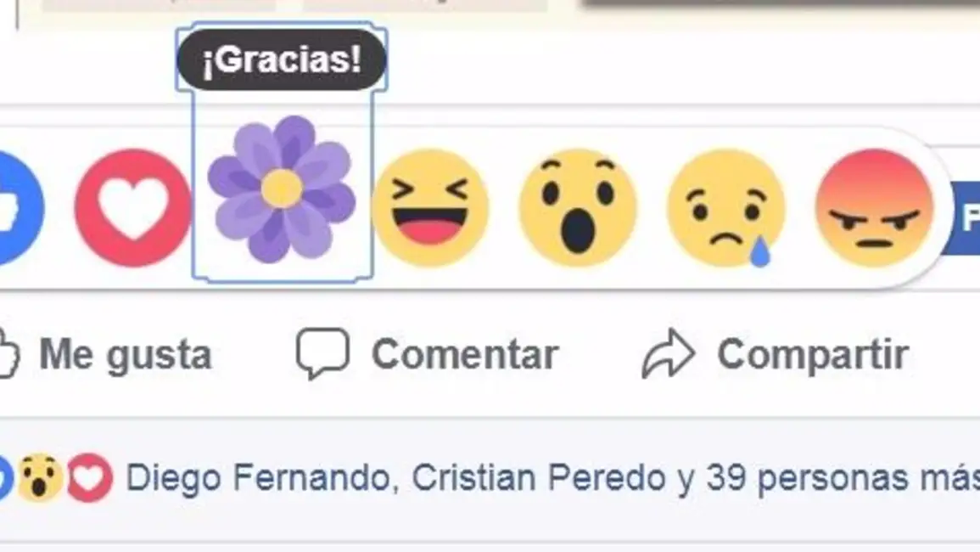Pick the purple flower Gracias reaction

tap(282, 189)
